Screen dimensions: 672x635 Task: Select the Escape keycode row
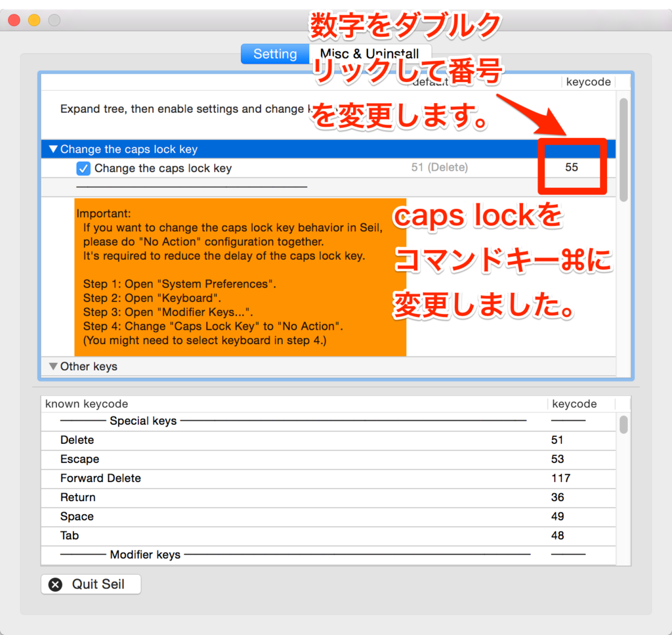click(x=328, y=459)
